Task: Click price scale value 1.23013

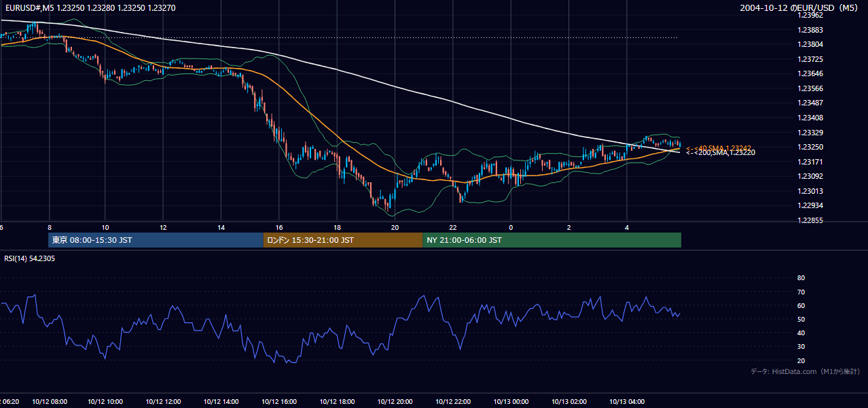Action: (x=810, y=191)
